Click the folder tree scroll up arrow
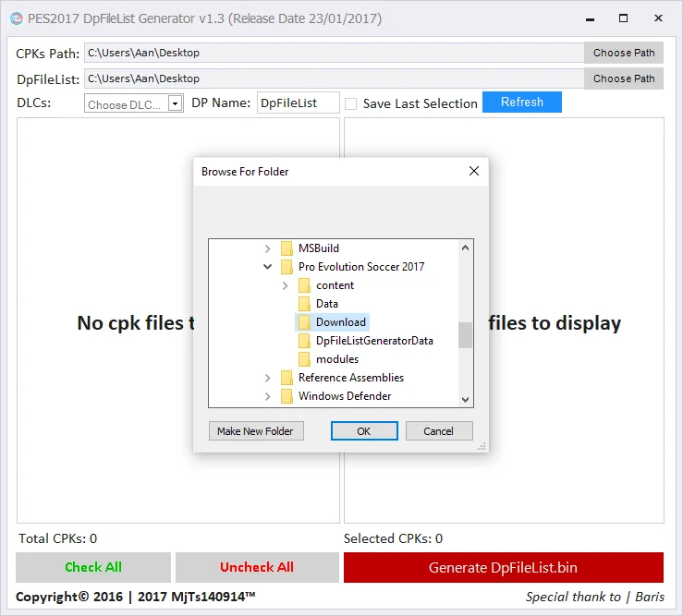683x616 pixels. pyautogui.click(x=465, y=248)
